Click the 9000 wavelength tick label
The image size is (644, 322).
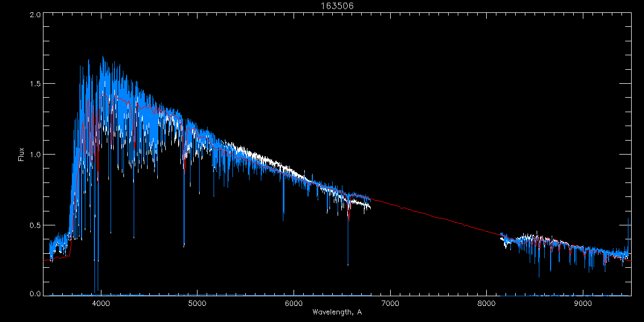pyautogui.click(x=582, y=303)
